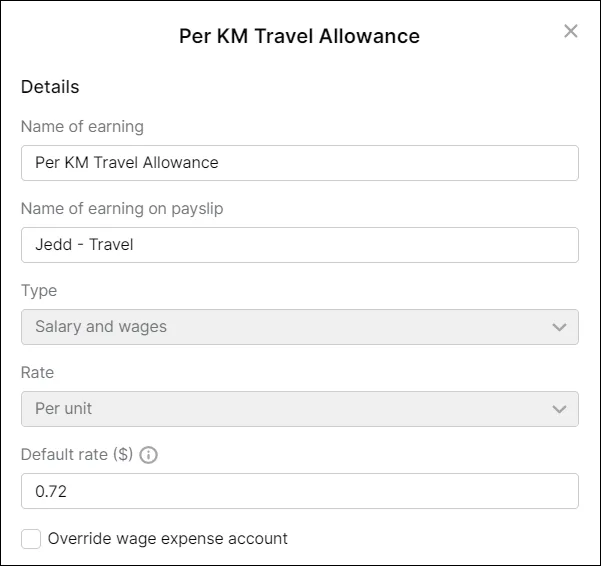Close the Per KM Travel Allowance dialog
This screenshot has height=566, width=601.
pyautogui.click(x=571, y=31)
